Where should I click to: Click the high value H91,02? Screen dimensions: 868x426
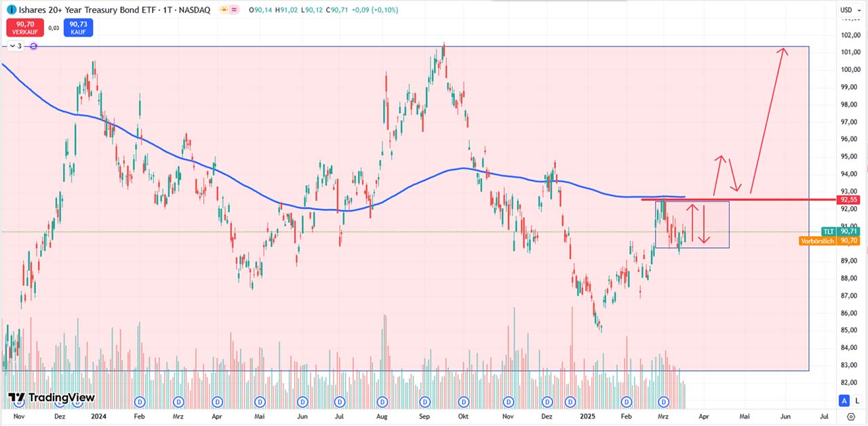[x=288, y=10]
